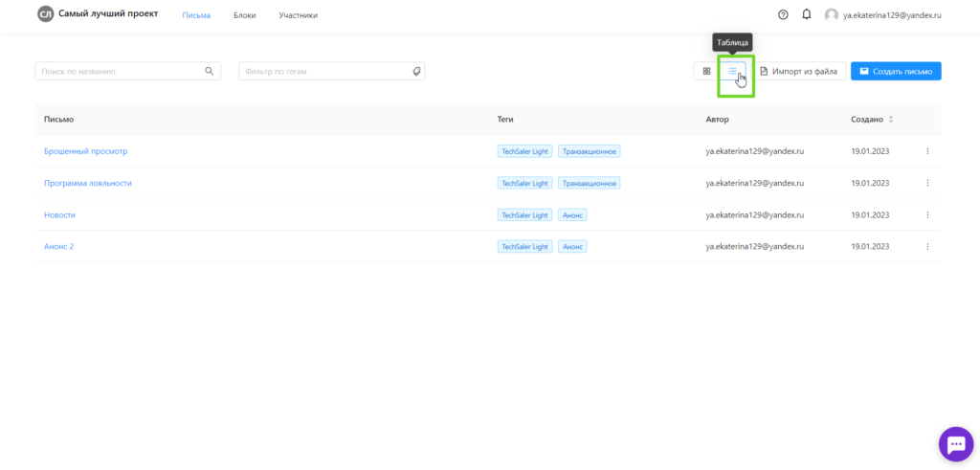Click Создать письмо button
The height and width of the screenshot is (470, 980).
[x=896, y=71]
